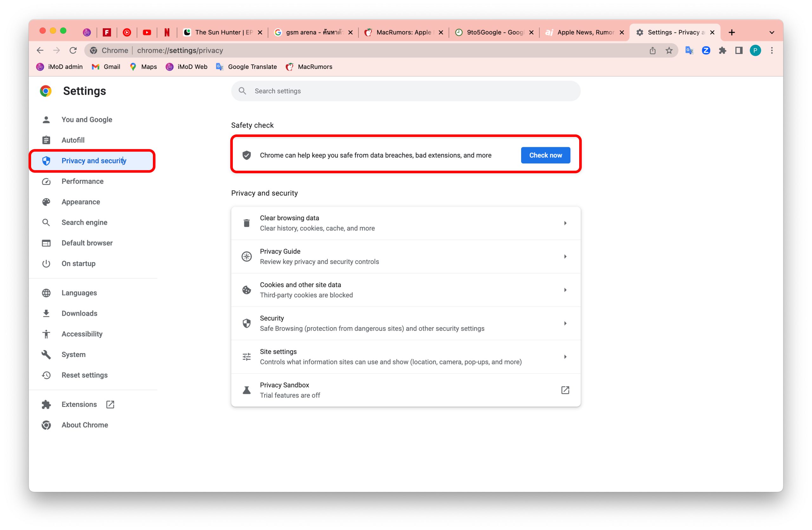The height and width of the screenshot is (530, 812).
Task: Click the Google Translate extension icon in toolbar
Action: (x=689, y=50)
